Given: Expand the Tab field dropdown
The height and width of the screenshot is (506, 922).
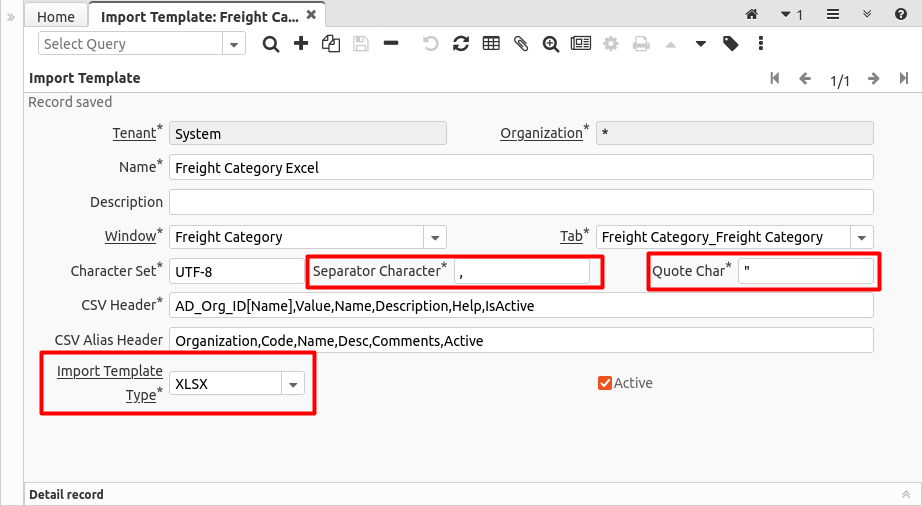Looking at the screenshot, I should 861,238.
